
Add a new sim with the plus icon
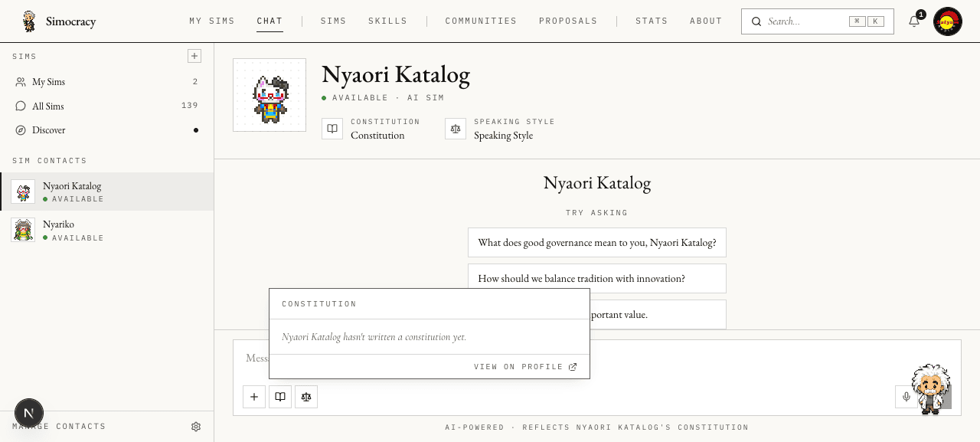[x=194, y=56]
